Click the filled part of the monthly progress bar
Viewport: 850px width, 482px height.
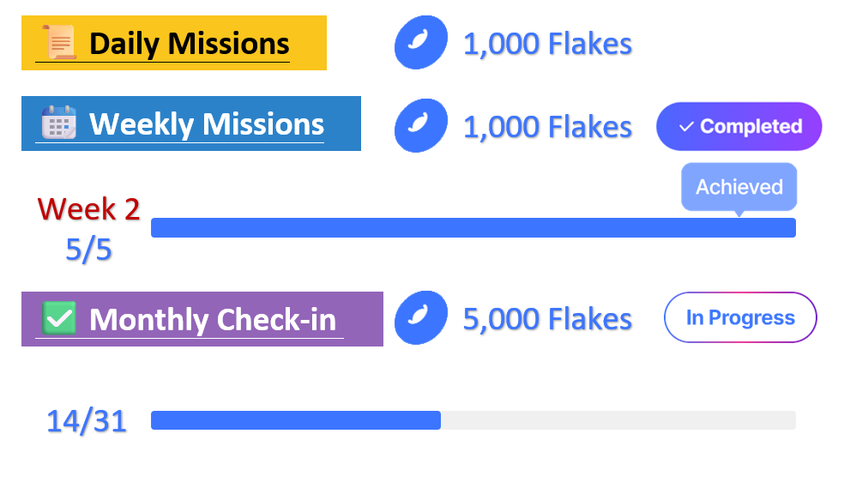[296, 420]
